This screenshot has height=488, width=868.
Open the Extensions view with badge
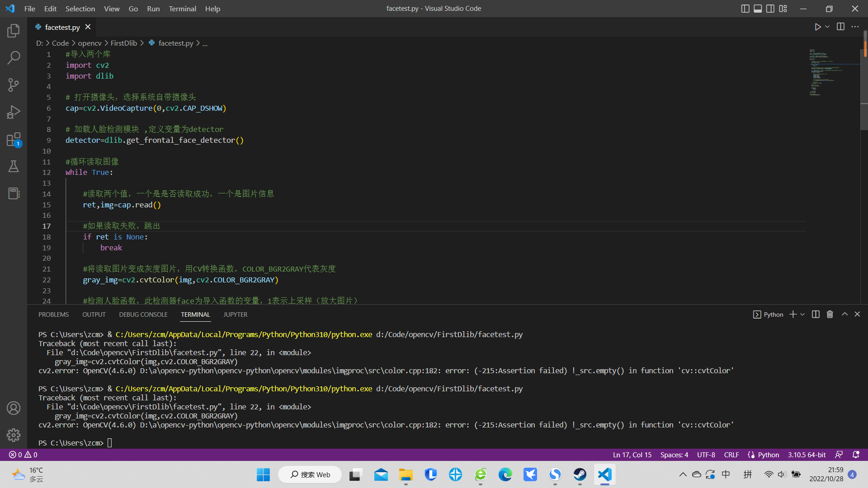14,139
